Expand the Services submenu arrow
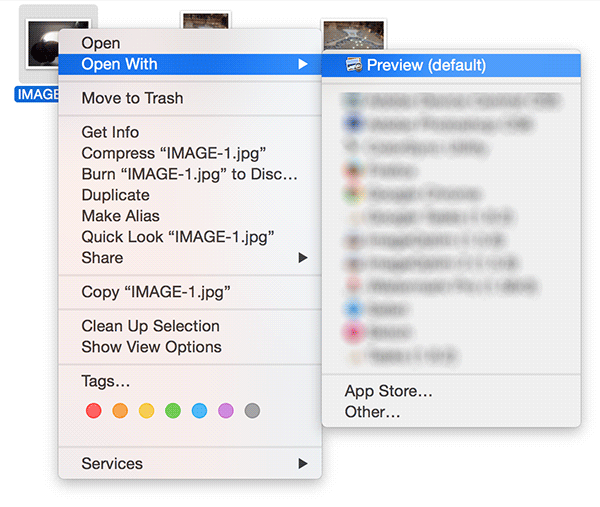Image resolution: width=600 pixels, height=507 pixels. point(303,464)
